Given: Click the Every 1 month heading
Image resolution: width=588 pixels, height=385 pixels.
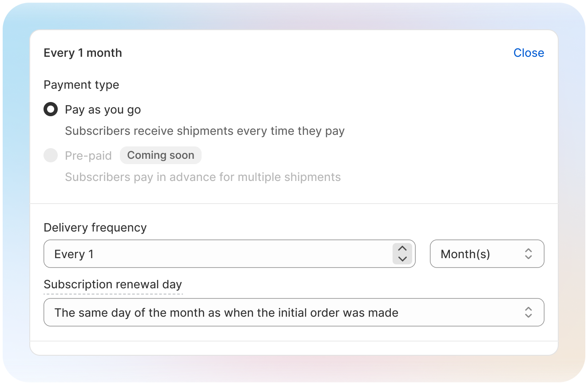Looking at the screenshot, I should pyautogui.click(x=83, y=53).
